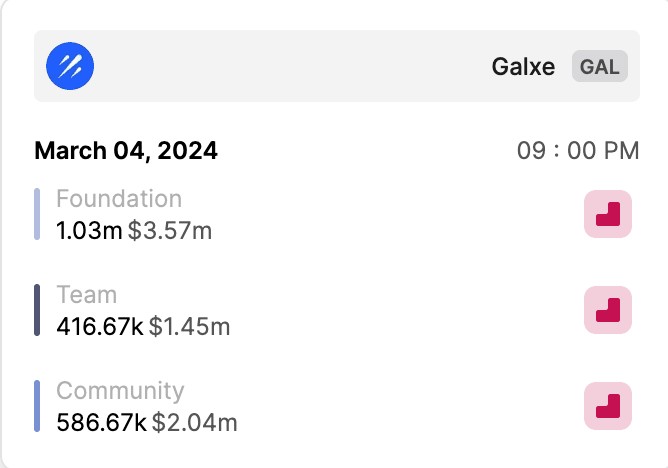Click the GAL ticker badge

[600, 67]
